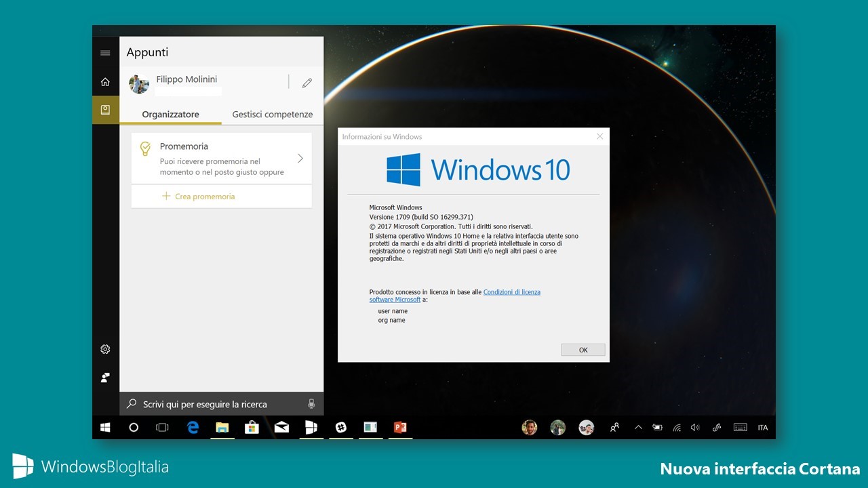
Task: Go to Cortana Home icon
Action: (x=105, y=82)
